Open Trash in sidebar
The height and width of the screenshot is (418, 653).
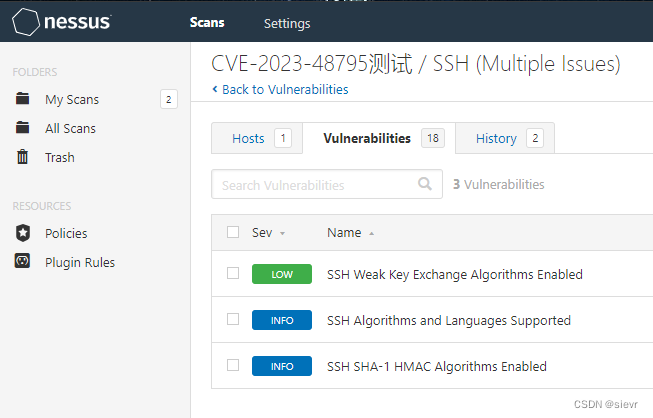coord(60,157)
